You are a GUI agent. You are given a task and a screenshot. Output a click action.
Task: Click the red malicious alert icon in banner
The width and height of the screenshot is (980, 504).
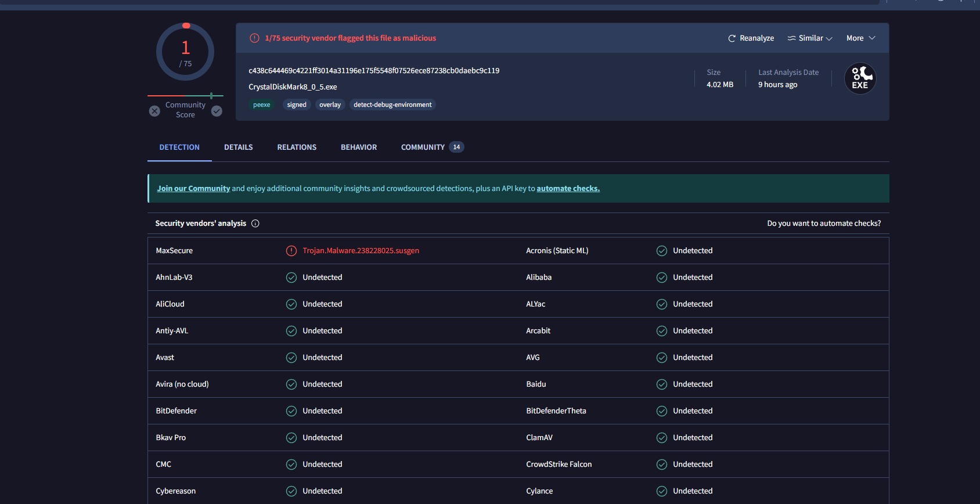(x=254, y=38)
